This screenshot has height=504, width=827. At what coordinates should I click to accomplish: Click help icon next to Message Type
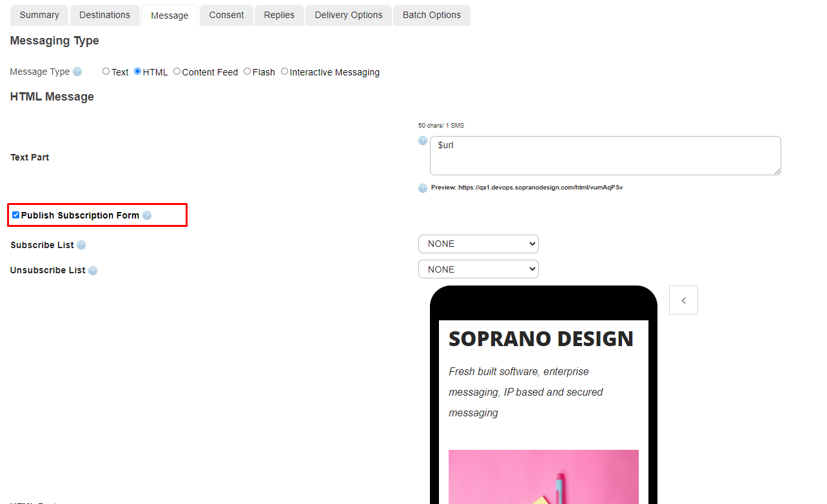pyautogui.click(x=77, y=72)
